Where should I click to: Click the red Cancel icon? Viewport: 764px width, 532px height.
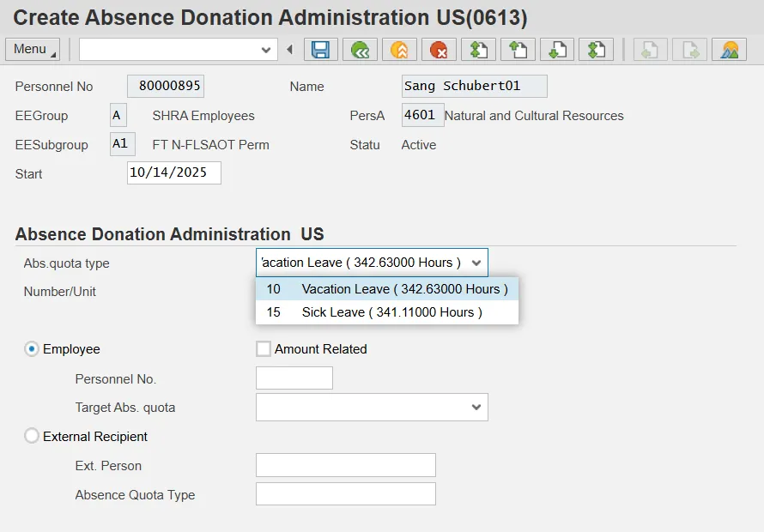point(439,50)
